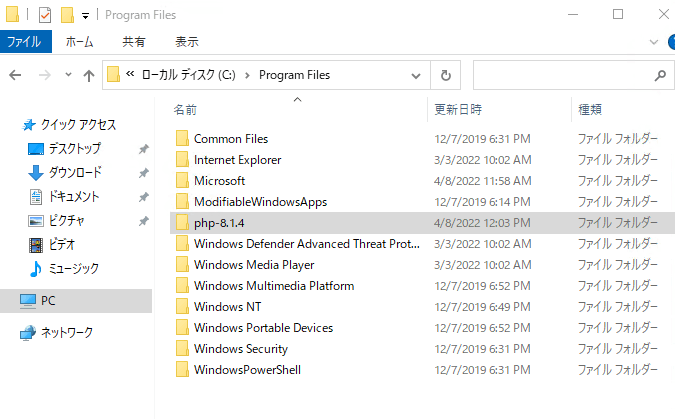
Task: Expand the hidden path double-chevron in the address bar
Action: coord(130,74)
